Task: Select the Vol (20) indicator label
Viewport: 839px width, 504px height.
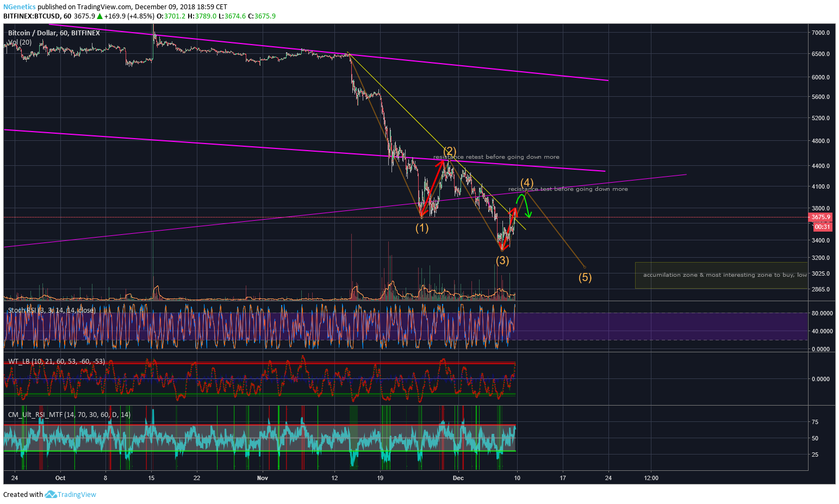Action: point(20,42)
